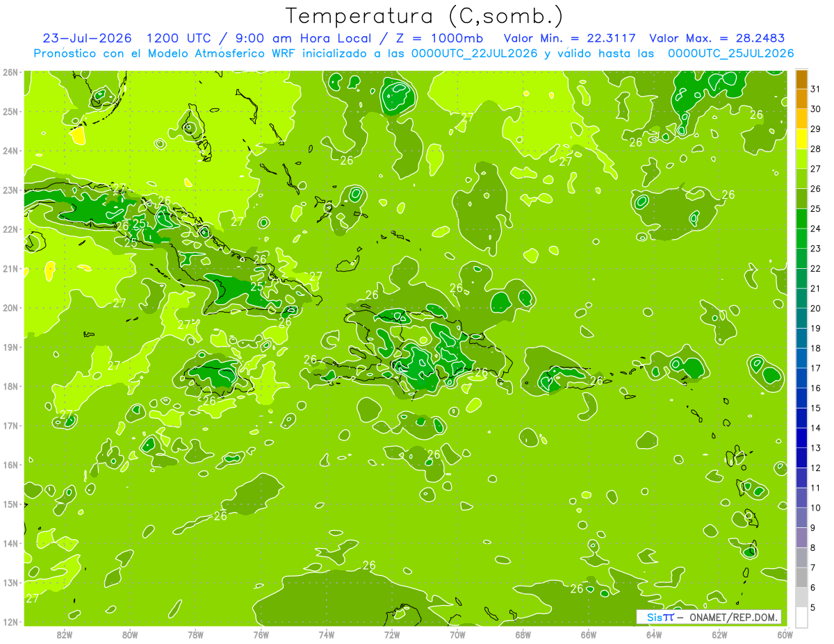Click the '19N' latitude axis label
This screenshot has width=834, height=644.
(10, 347)
